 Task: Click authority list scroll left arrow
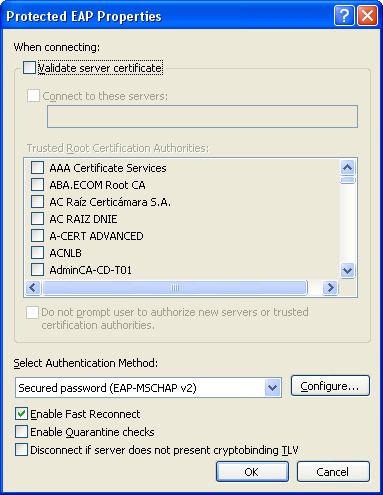click(x=33, y=287)
